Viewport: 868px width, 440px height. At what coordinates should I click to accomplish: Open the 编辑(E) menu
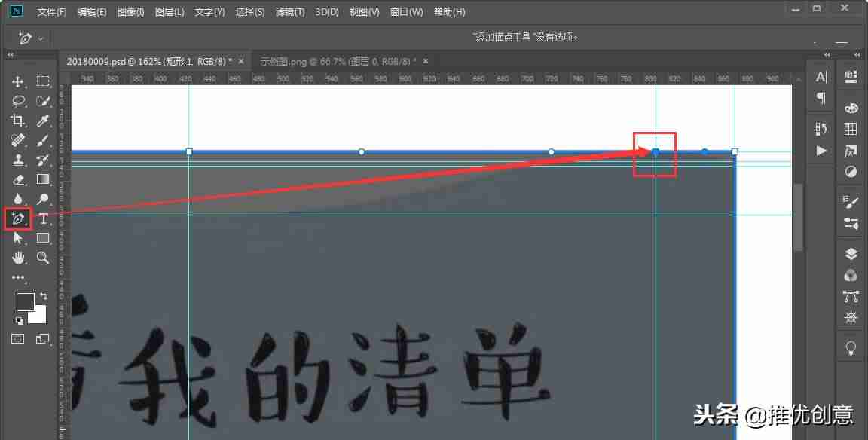pos(92,11)
